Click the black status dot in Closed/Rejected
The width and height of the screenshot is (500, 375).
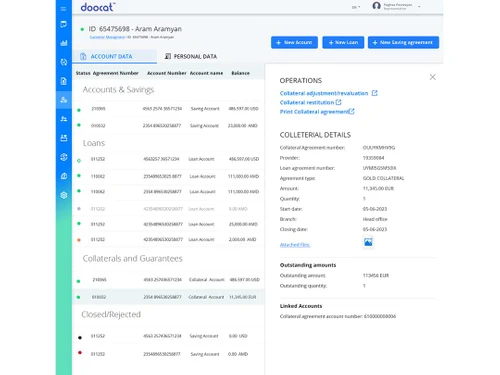[x=80, y=338]
